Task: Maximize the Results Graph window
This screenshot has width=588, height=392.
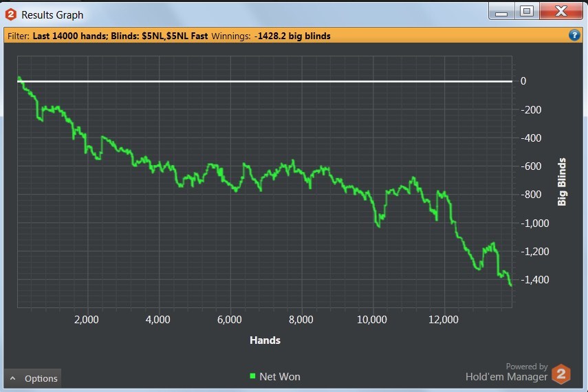Action: [527, 11]
